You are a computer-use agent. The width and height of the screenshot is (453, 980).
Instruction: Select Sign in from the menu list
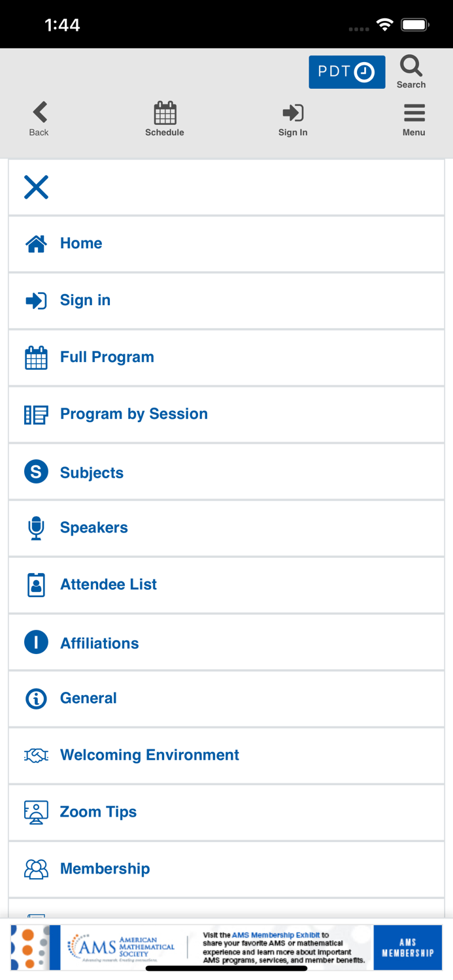[85, 300]
